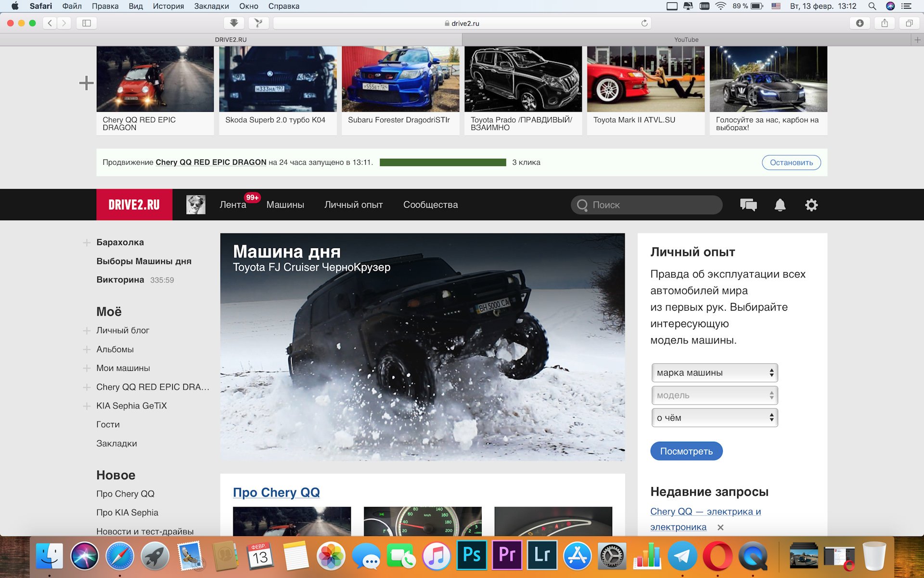Viewport: 924px width, 578px height.
Task: Open the messages chat bubble icon
Action: point(748,205)
